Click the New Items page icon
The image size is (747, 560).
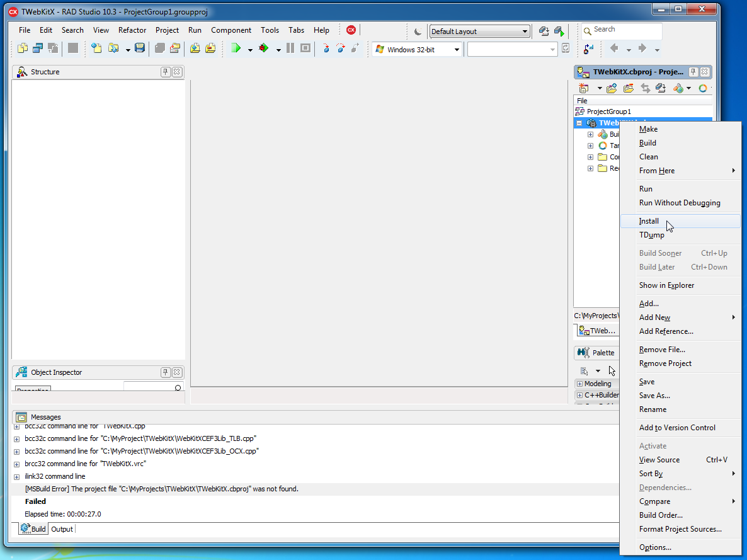(97, 48)
